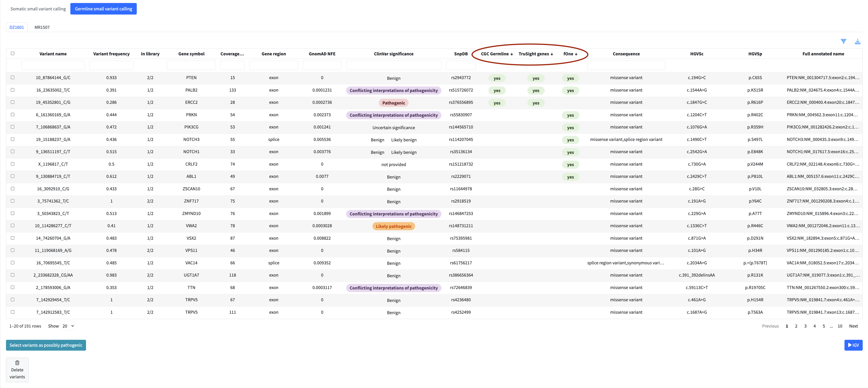Click the Gene symbol filter input field
Image resolution: width=868 pixels, height=388 pixels.
pos(191,65)
